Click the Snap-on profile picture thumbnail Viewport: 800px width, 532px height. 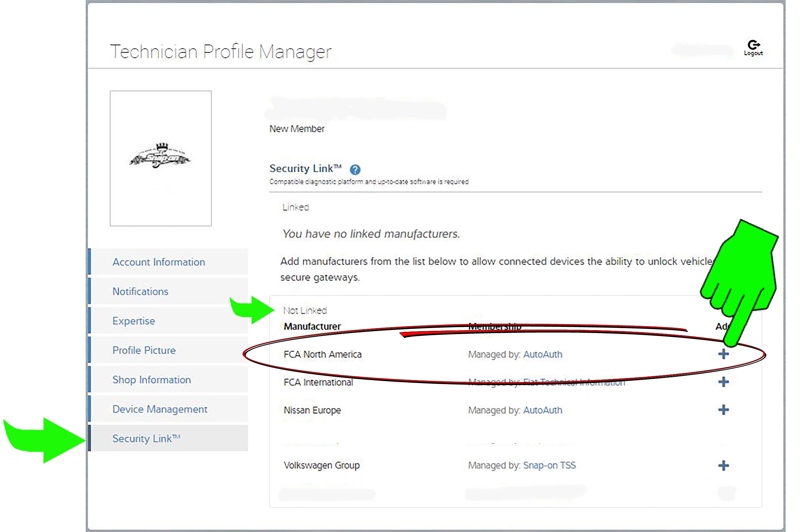click(161, 158)
